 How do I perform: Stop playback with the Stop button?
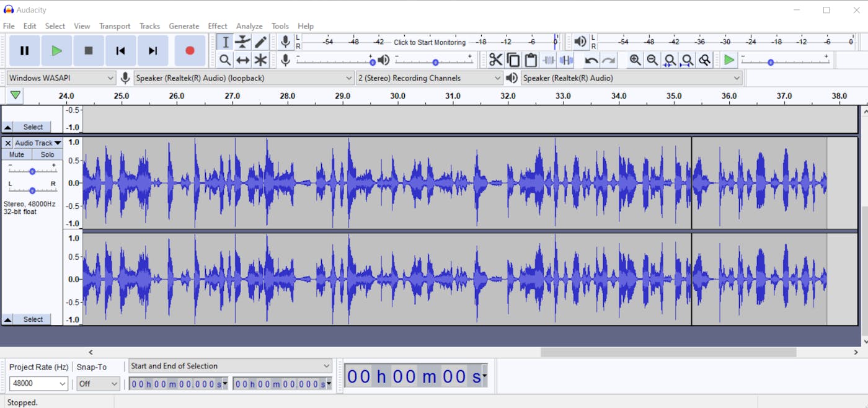[89, 51]
